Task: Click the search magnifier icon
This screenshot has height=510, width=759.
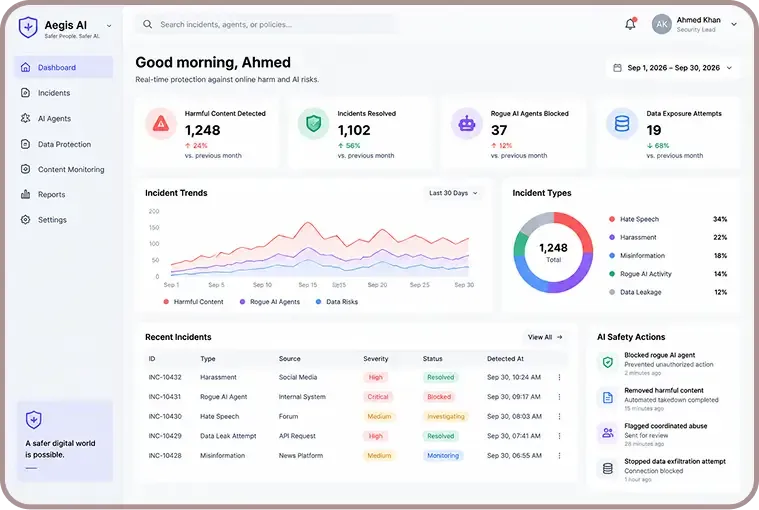Action: (148, 24)
